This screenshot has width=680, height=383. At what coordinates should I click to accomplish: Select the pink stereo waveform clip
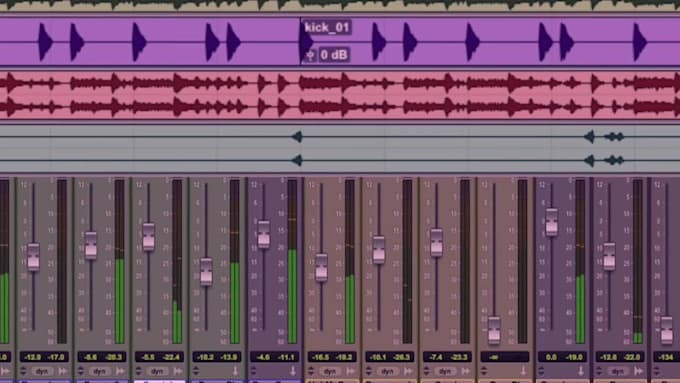coord(340,95)
